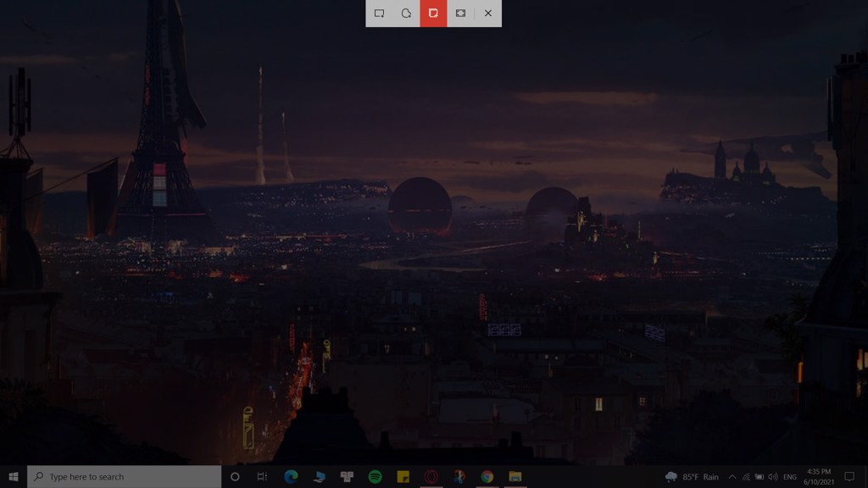The width and height of the screenshot is (868, 488).
Task: Open the Action Center notifications
Action: pos(849,476)
